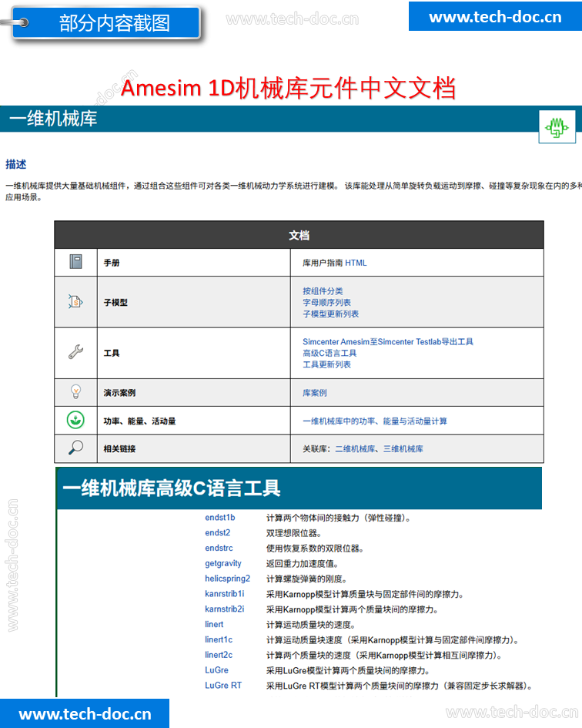582x728 pixels.
Task: Open endst2 function link
Action: pos(218,532)
